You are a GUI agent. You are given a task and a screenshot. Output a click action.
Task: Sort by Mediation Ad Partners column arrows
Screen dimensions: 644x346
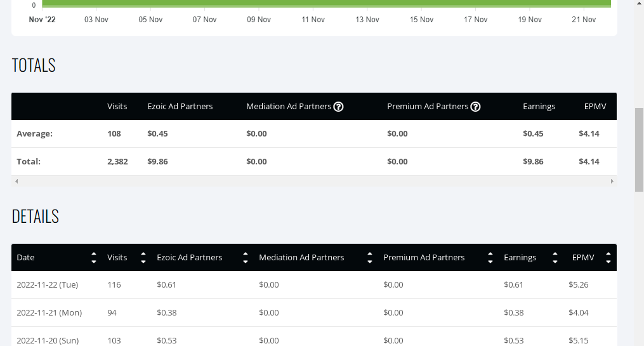370,258
